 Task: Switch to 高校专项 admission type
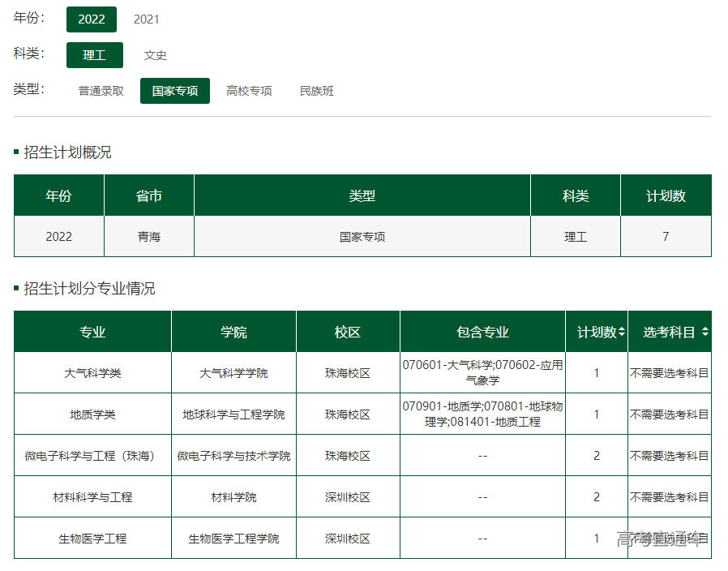pos(249,91)
